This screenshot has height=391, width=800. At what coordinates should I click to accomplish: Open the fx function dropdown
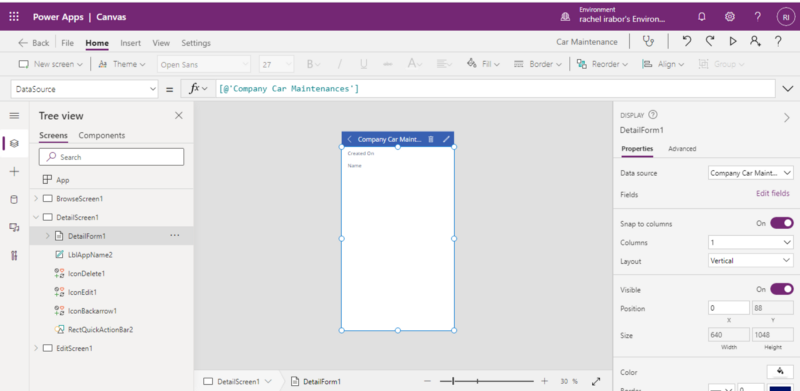click(x=198, y=89)
